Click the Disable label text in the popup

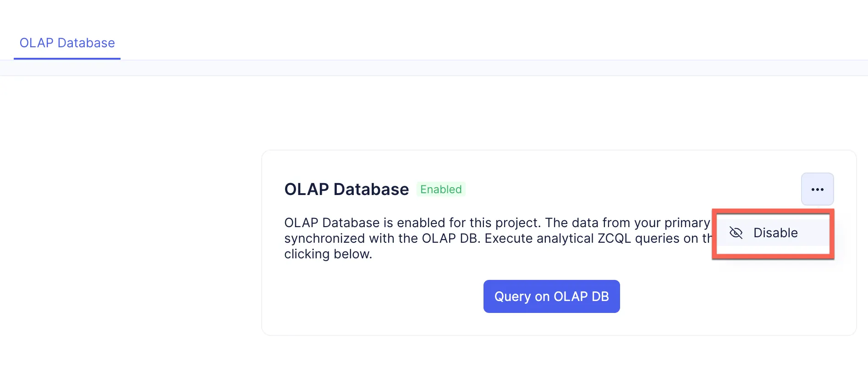(775, 233)
